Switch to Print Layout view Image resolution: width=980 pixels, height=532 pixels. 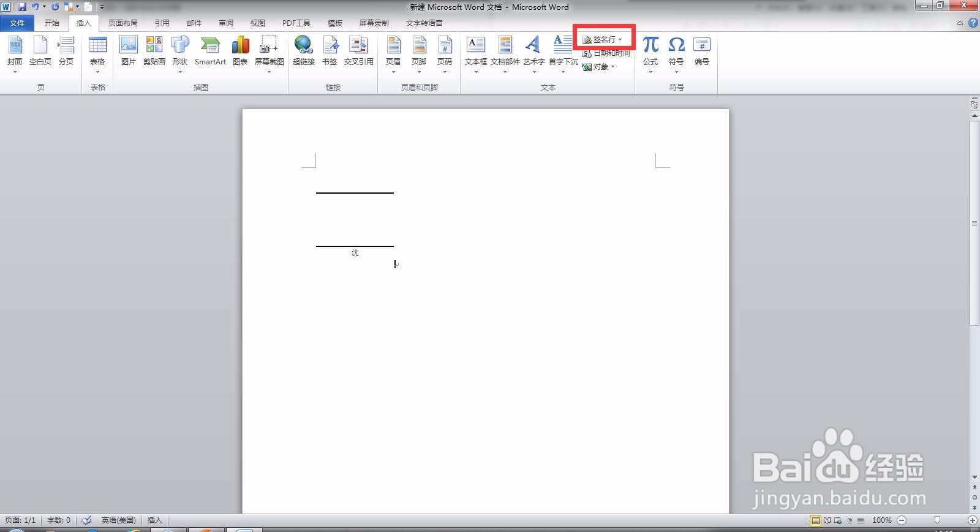815,520
